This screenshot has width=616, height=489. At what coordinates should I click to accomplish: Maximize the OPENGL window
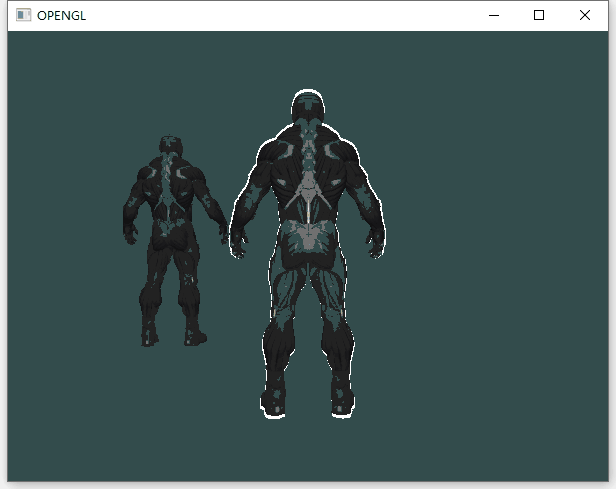tap(539, 15)
